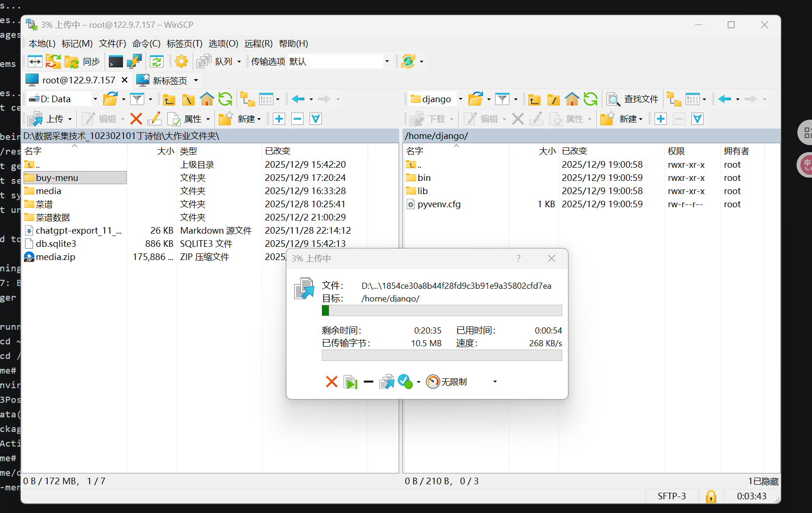The width and height of the screenshot is (812, 513).
Task: Switch to the root@122.9.7.157 session tab
Action: 75,80
